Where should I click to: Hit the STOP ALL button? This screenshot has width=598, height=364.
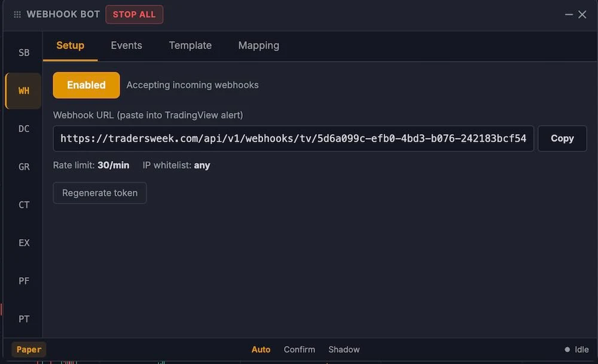click(x=134, y=14)
